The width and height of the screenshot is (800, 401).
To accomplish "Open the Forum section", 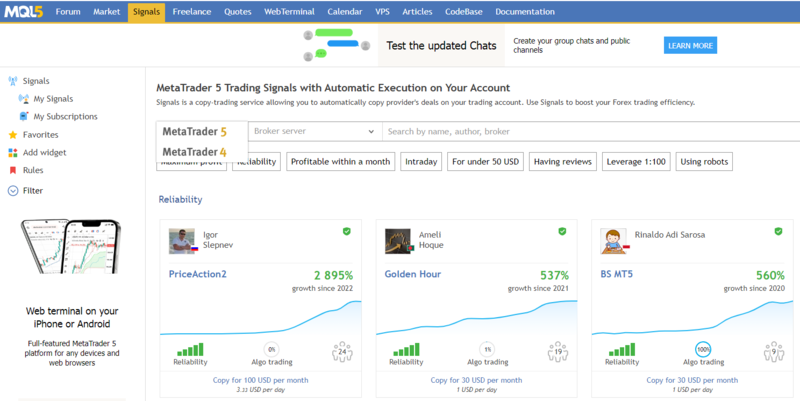I will (68, 12).
